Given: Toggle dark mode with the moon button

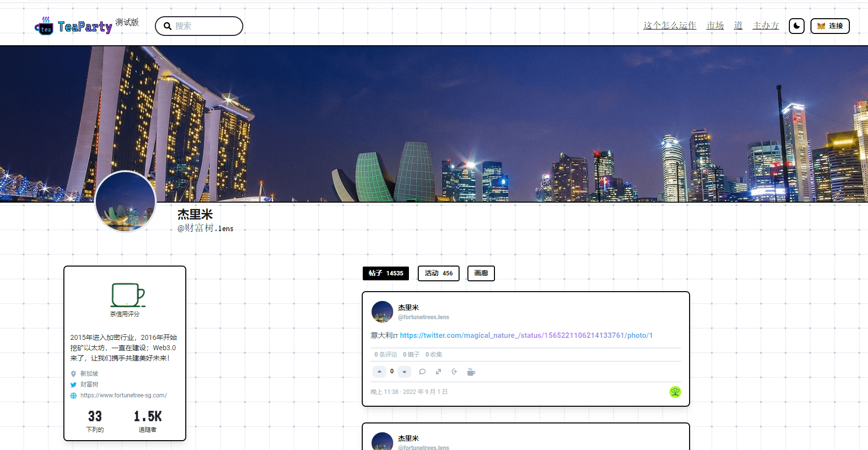Looking at the screenshot, I should pyautogui.click(x=796, y=26).
